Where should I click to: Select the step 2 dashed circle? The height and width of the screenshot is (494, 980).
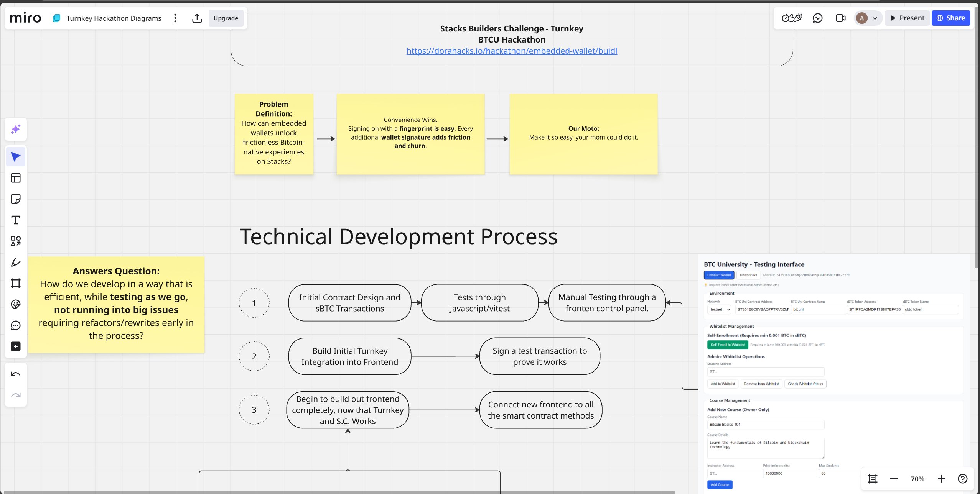[x=254, y=356]
